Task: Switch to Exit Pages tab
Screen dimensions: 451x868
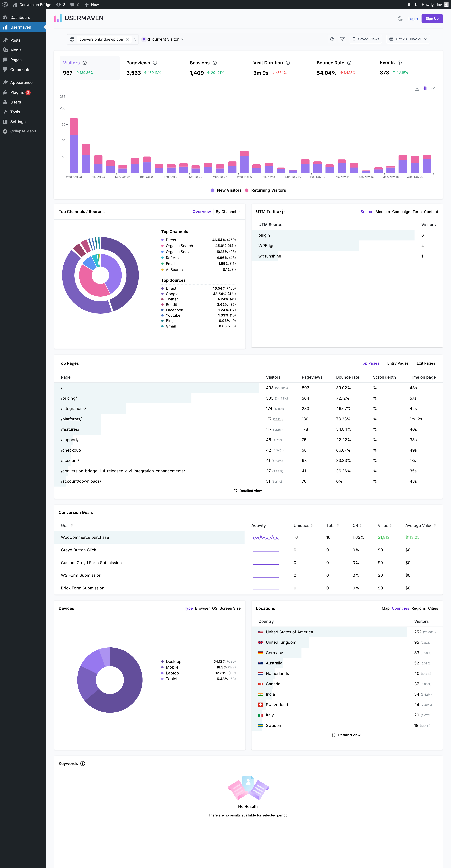Action: [426, 363]
